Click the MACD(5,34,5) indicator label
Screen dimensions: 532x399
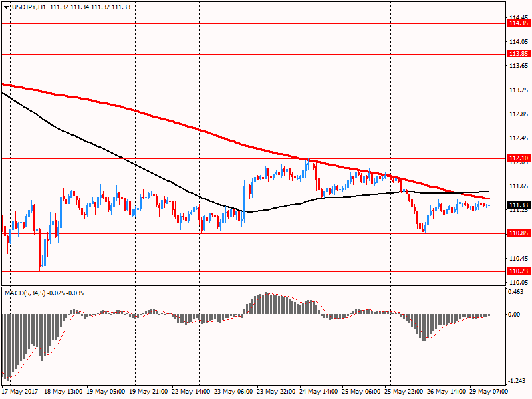coord(25,293)
